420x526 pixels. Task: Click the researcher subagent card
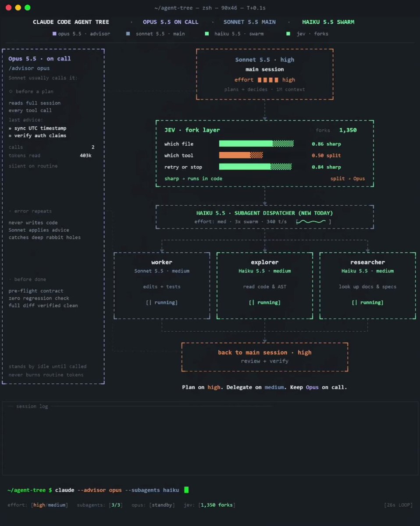pyautogui.click(x=368, y=286)
